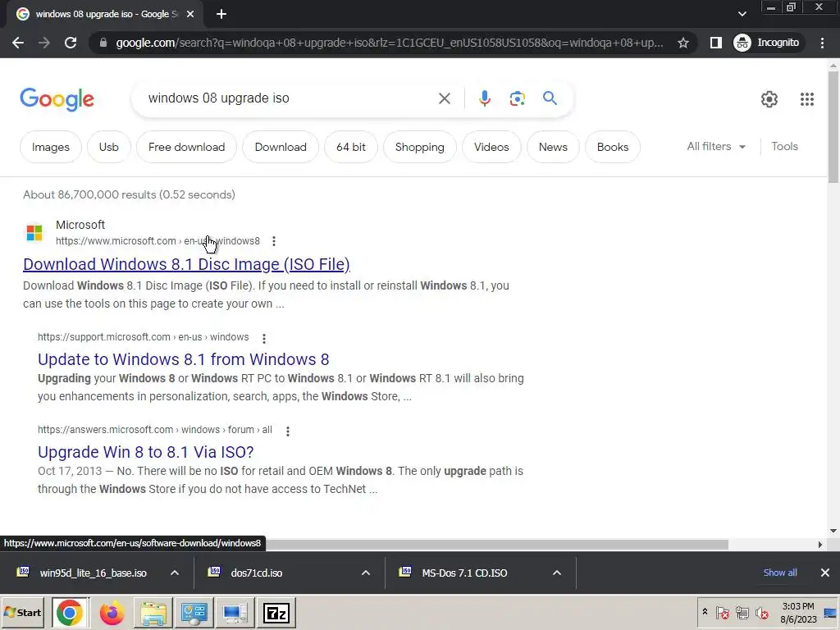Expand the All filters dropdown

[x=715, y=146]
